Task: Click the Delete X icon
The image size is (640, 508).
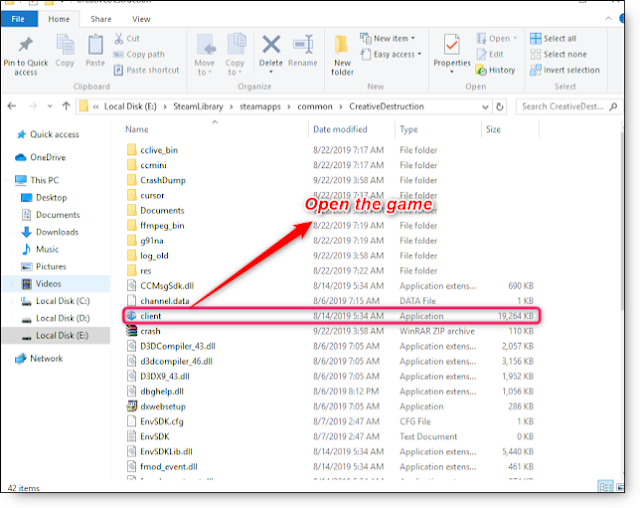Action: coord(271,44)
